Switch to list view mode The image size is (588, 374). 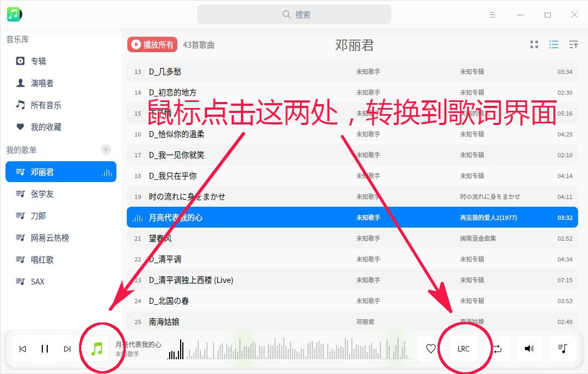click(x=554, y=44)
